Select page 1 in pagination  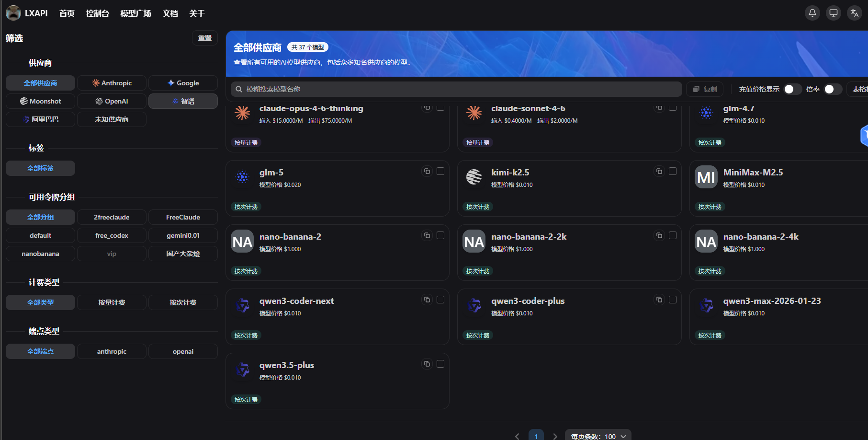[x=536, y=436]
